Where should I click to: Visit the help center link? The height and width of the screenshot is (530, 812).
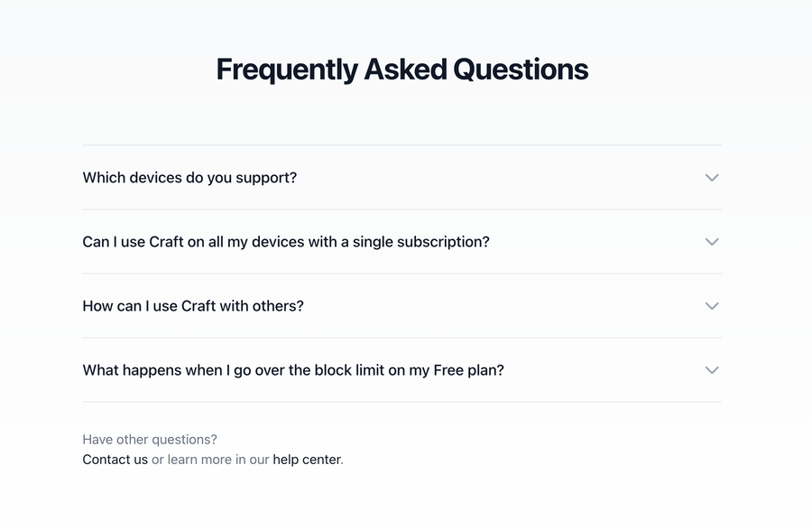[x=307, y=460]
